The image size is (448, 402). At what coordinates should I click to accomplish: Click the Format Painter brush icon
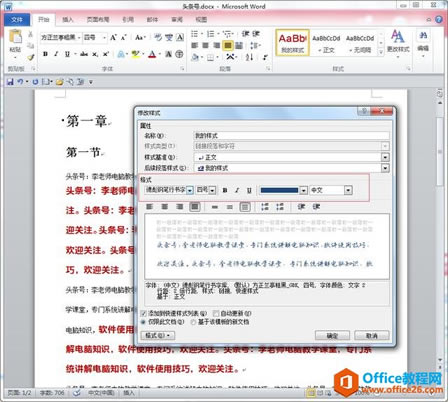point(31,57)
